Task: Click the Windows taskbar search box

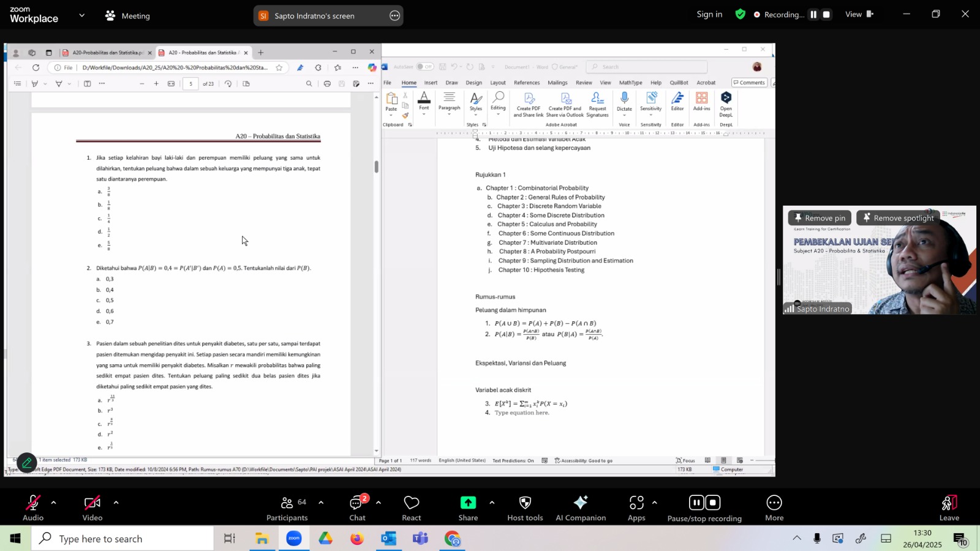Action: [x=123, y=539]
